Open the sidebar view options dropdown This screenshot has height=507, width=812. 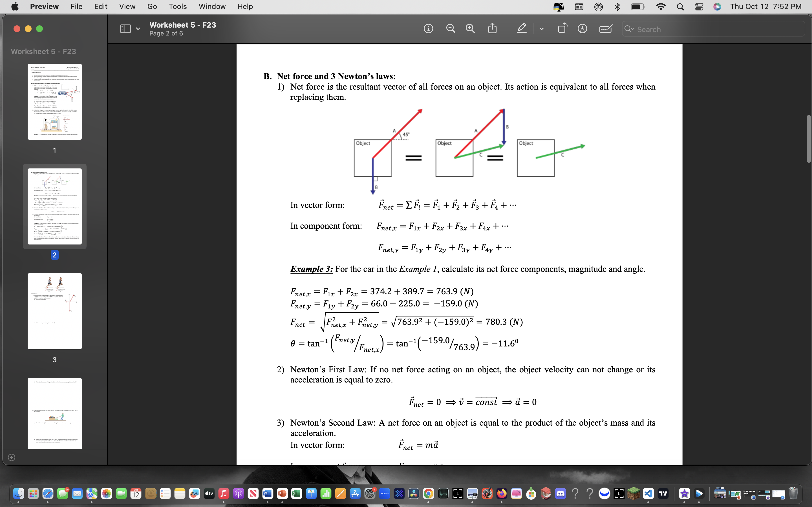[x=138, y=28]
